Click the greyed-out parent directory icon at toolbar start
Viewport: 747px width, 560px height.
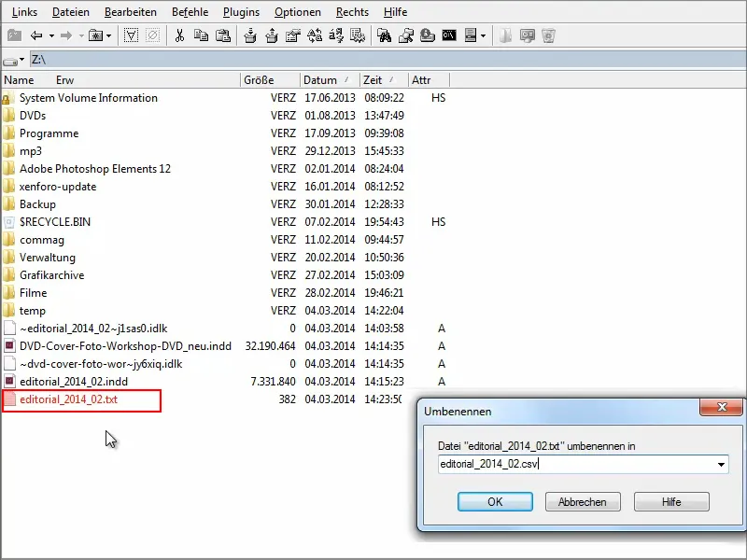tap(14, 35)
